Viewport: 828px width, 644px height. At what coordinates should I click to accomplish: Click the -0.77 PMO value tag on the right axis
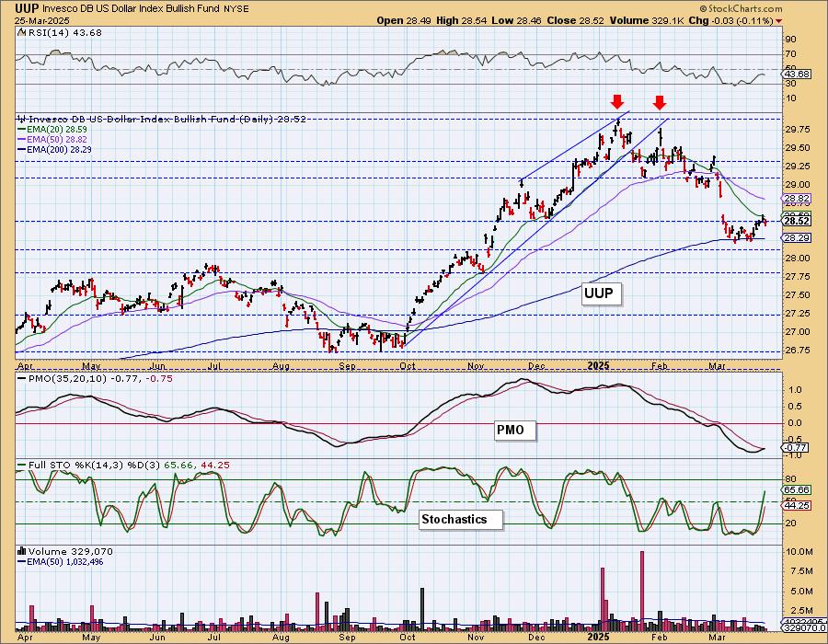[796, 448]
